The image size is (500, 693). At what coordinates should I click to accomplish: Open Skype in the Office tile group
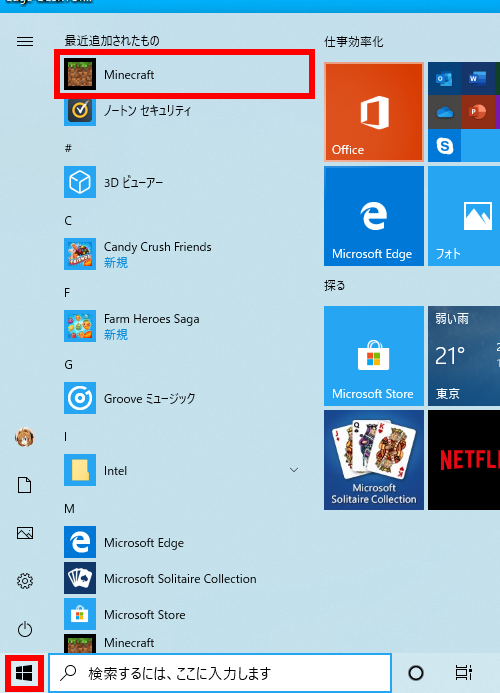coord(444,145)
